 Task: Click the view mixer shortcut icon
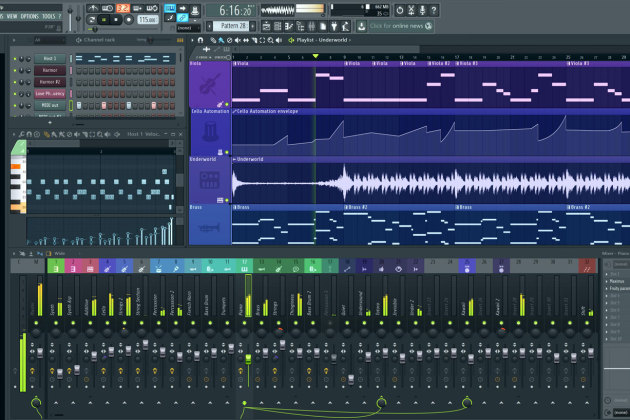pos(311,26)
